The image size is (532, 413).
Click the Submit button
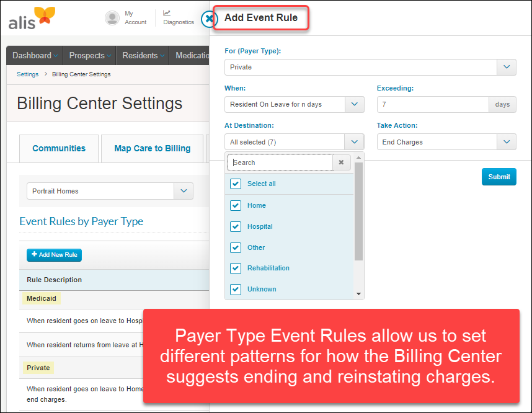click(499, 177)
